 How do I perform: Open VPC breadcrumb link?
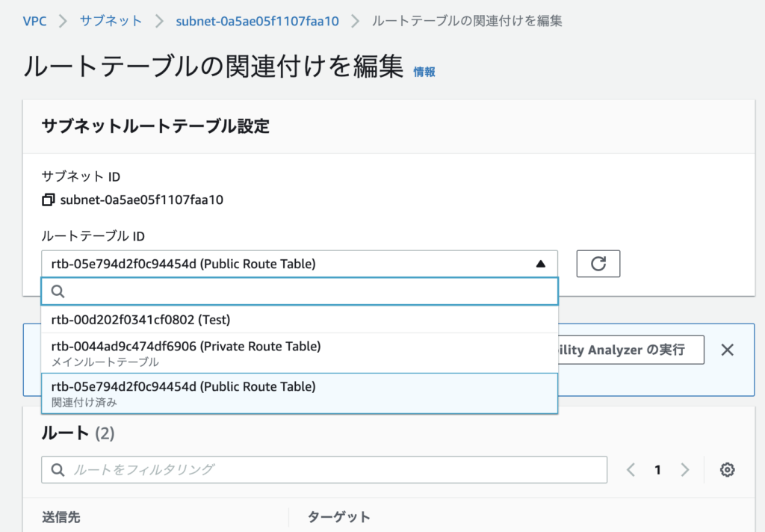[34, 21]
